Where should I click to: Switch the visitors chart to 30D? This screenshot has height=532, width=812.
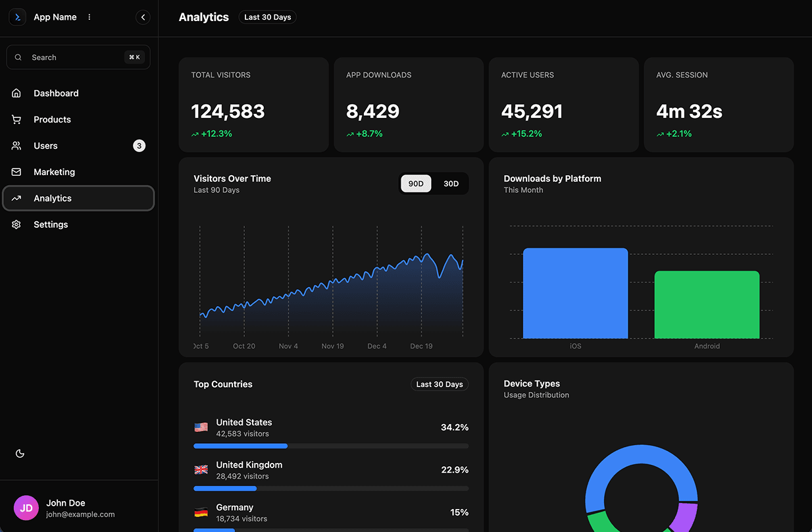point(451,184)
